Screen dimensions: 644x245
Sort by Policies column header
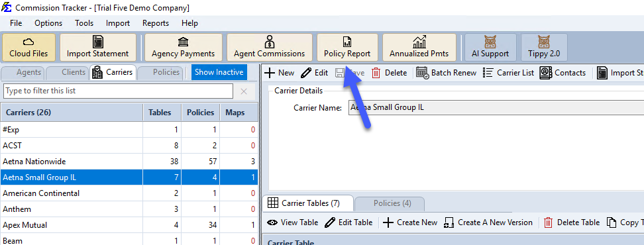201,113
